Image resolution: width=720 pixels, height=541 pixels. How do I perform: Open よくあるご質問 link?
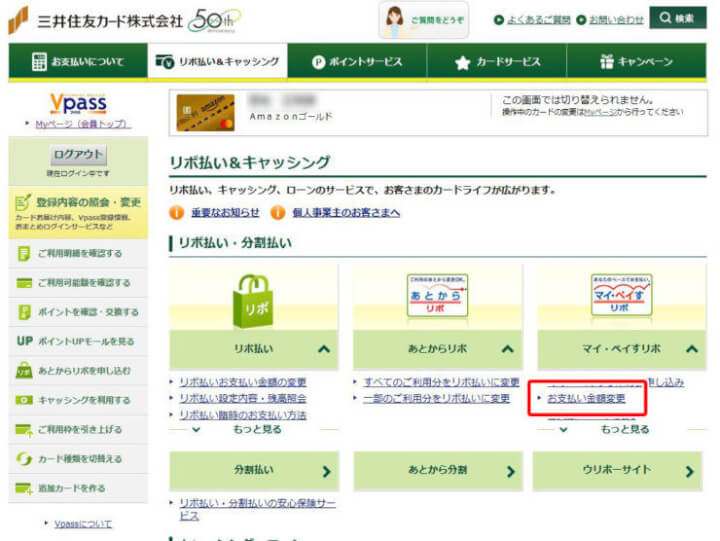click(538, 20)
